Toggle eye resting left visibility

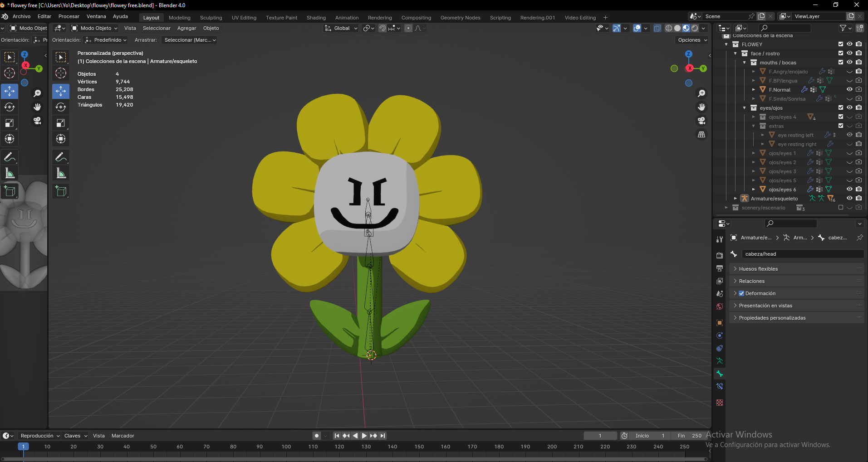tap(849, 135)
